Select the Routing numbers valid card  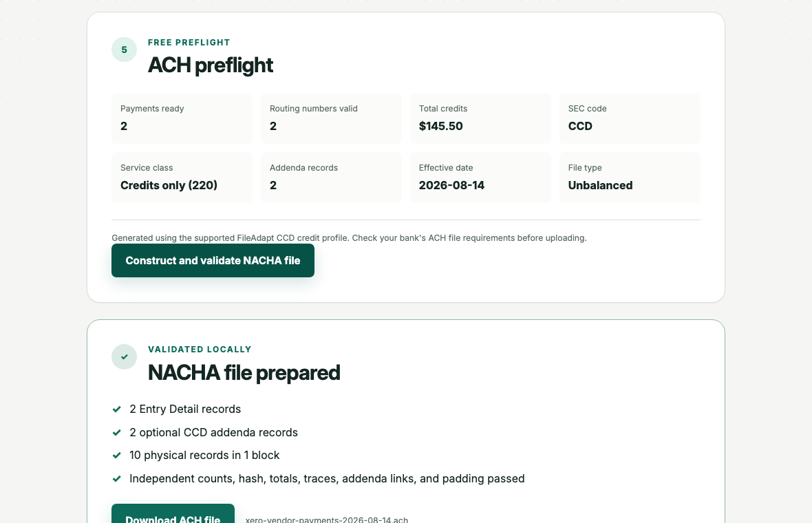click(x=332, y=118)
